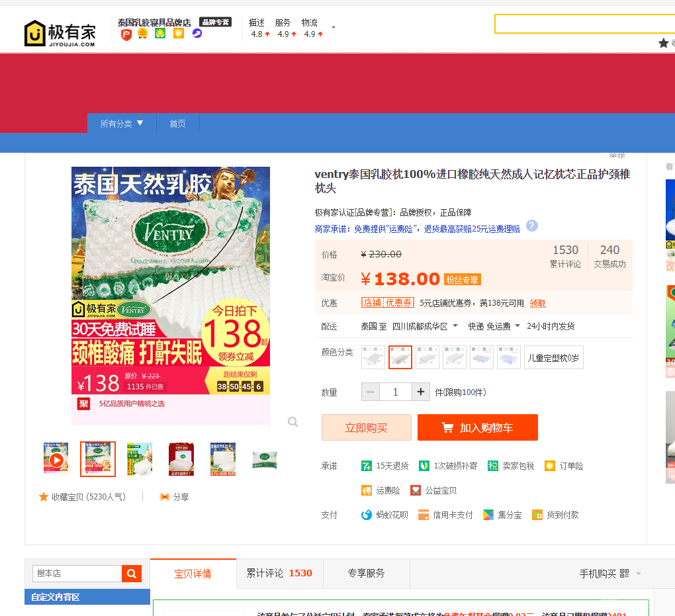Screen dimensions: 675x616
Task: Expand the 手机购买 dropdown arrow
Action: pyautogui.click(x=639, y=574)
